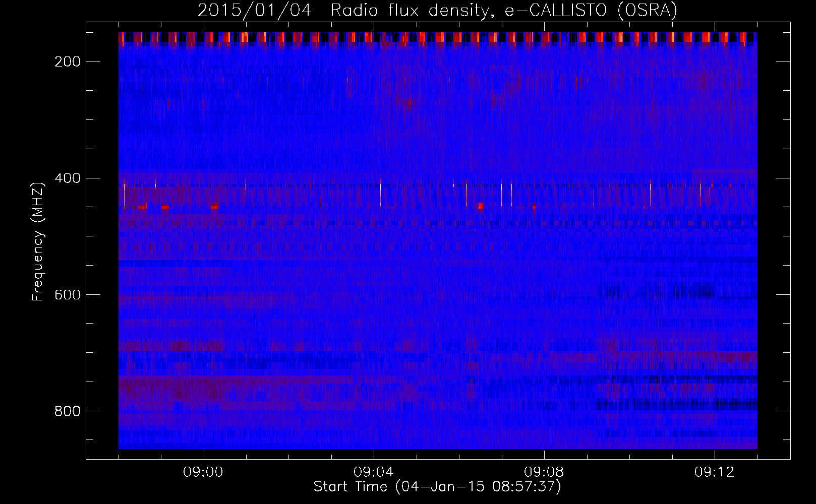
Task: Click the '09:00' time tick label
Action: pos(203,472)
